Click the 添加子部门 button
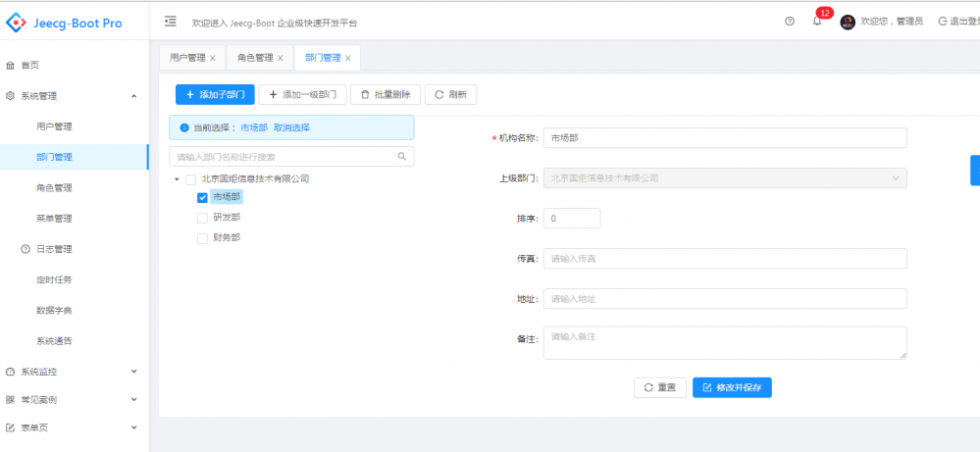This screenshot has width=980, height=452. pos(215,95)
